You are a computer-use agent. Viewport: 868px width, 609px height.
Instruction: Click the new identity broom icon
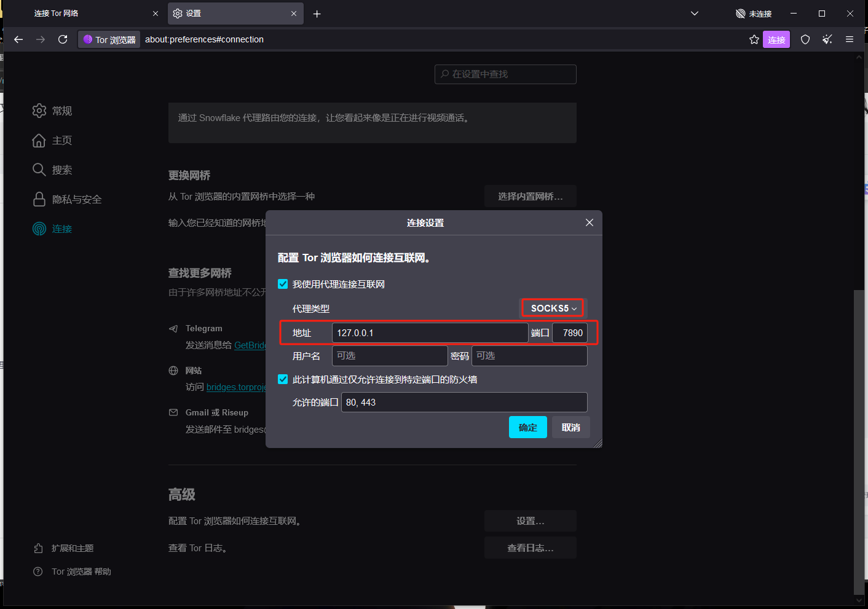pyautogui.click(x=827, y=39)
